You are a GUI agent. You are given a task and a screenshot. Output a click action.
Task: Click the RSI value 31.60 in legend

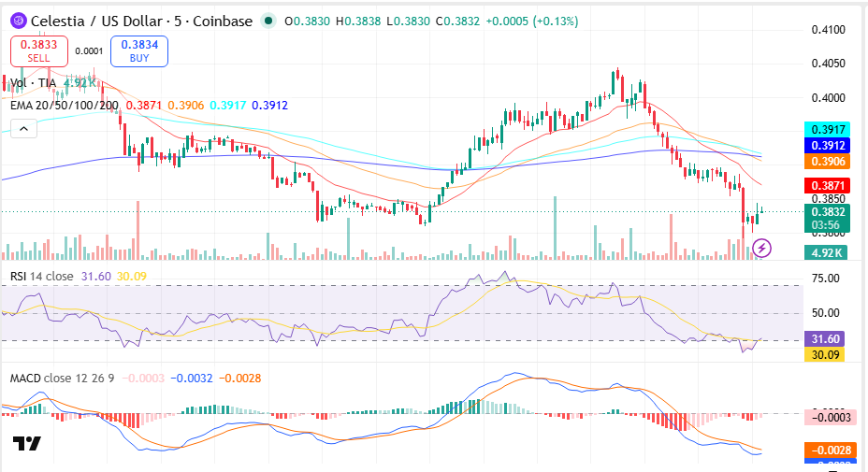pyautogui.click(x=95, y=276)
